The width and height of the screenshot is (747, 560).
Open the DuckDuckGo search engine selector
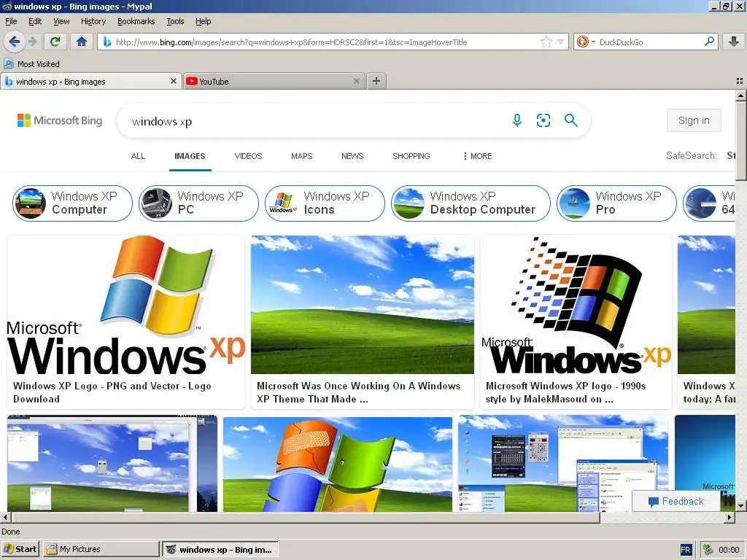(x=586, y=42)
